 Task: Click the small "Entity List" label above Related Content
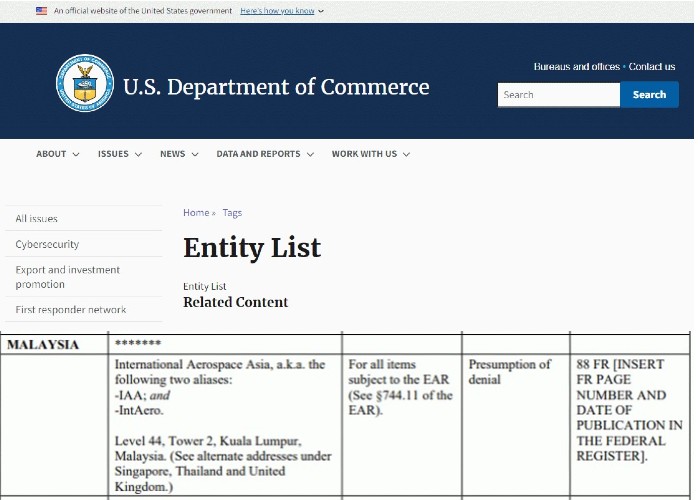point(204,286)
